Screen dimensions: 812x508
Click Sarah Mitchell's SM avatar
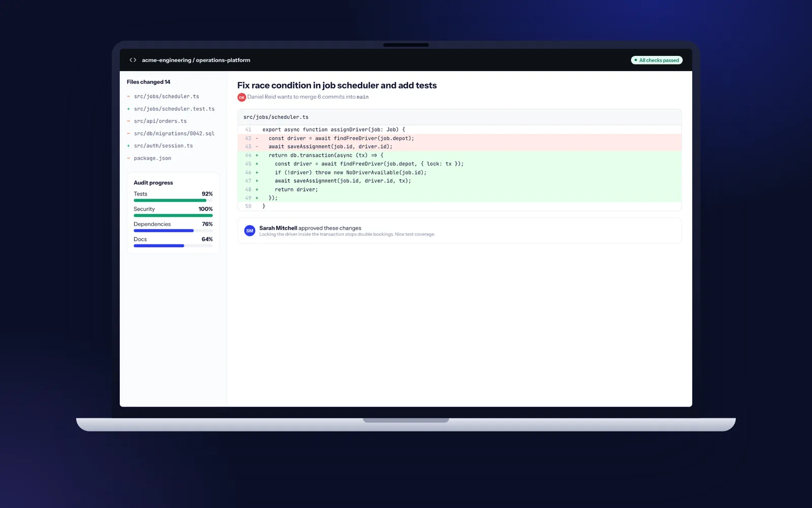point(250,231)
